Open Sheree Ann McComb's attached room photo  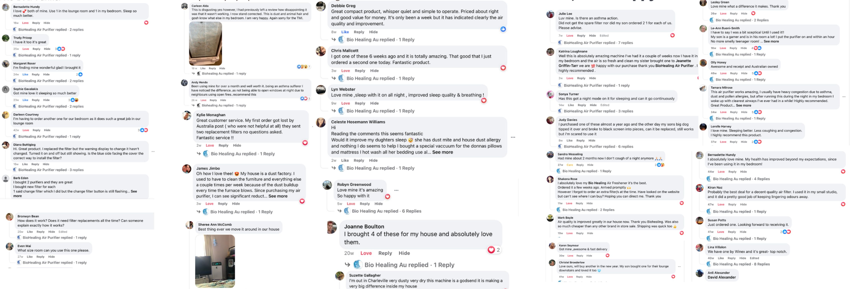click(x=215, y=261)
